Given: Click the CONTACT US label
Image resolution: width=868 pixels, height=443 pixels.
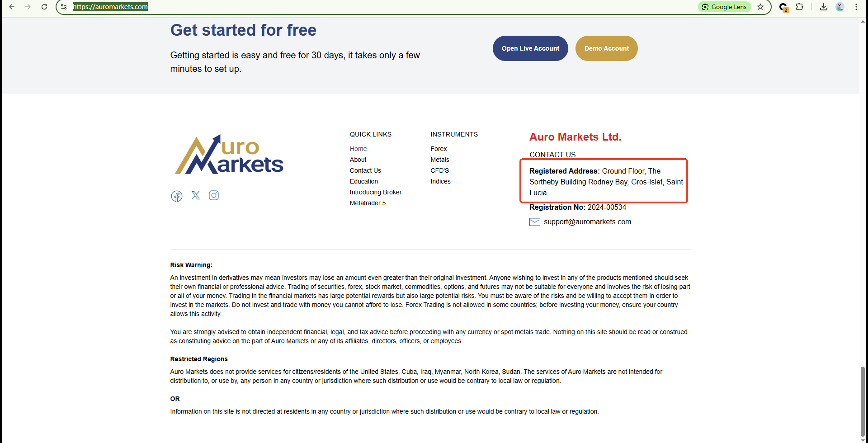Looking at the screenshot, I should click(x=552, y=155).
